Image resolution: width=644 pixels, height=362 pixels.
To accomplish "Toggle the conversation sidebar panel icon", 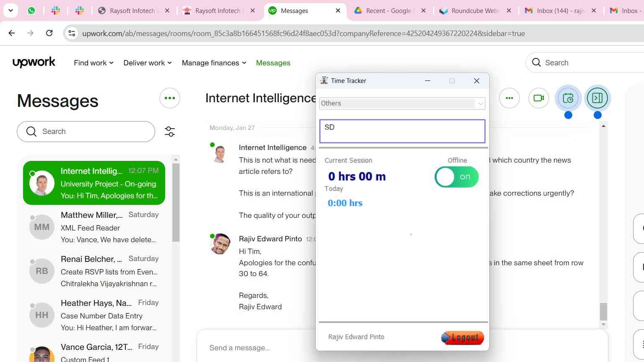I will tap(597, 98).
